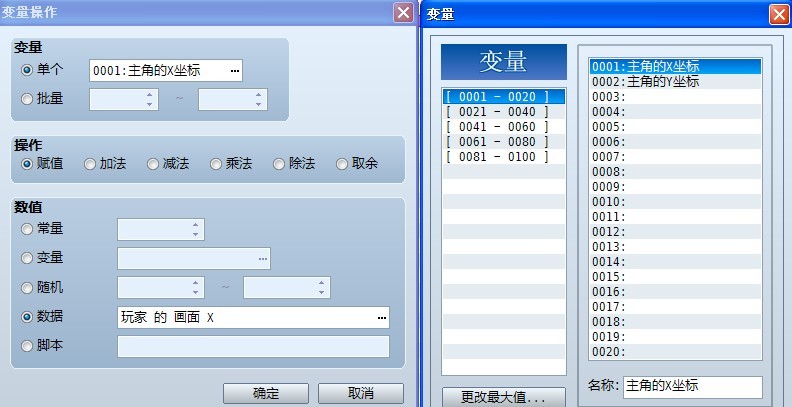Select the [ 0041 - 0060 ] range

point(504,127)
